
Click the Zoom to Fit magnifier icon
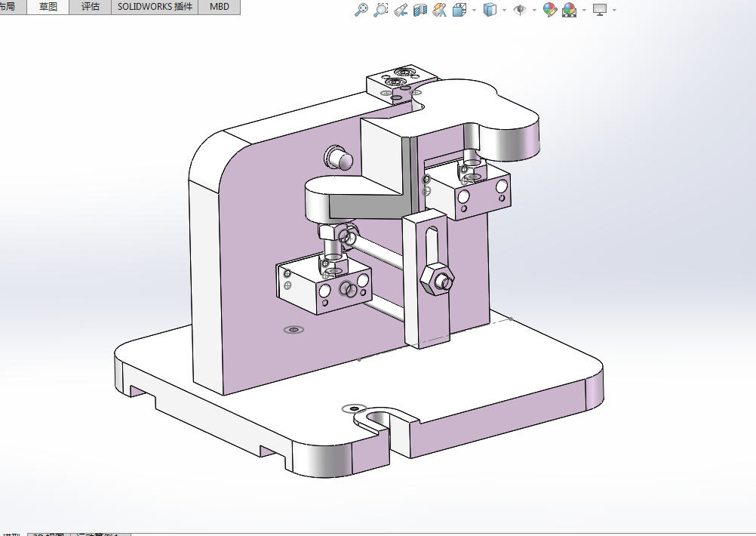[x=361, y=9]
